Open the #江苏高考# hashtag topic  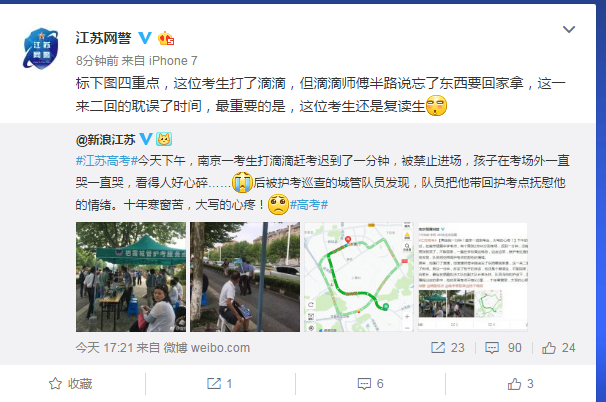pyautogui.click(x=107, y=160)
